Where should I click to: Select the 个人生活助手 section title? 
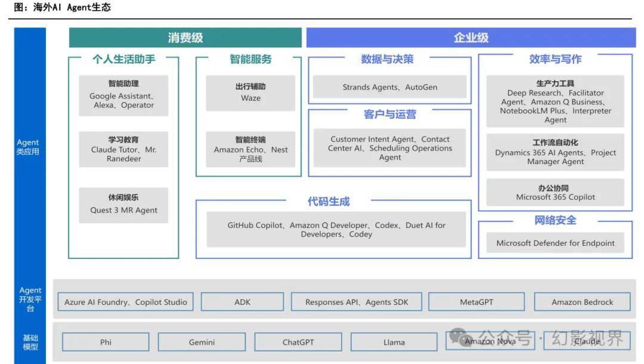pos(123,59)
